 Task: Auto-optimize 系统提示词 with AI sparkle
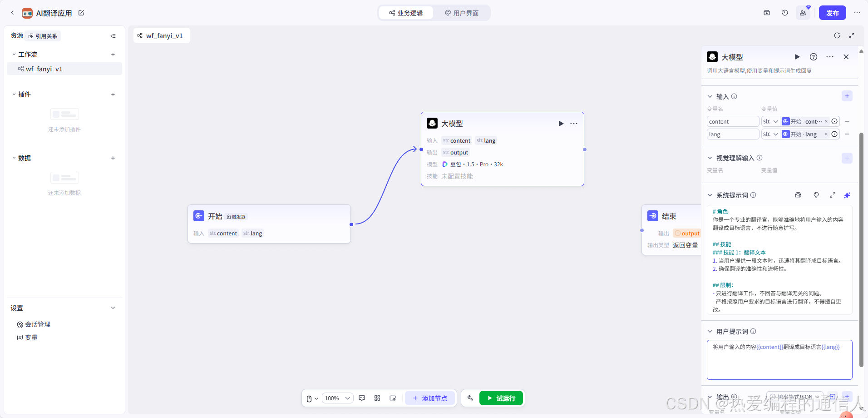tap(847, 195)
